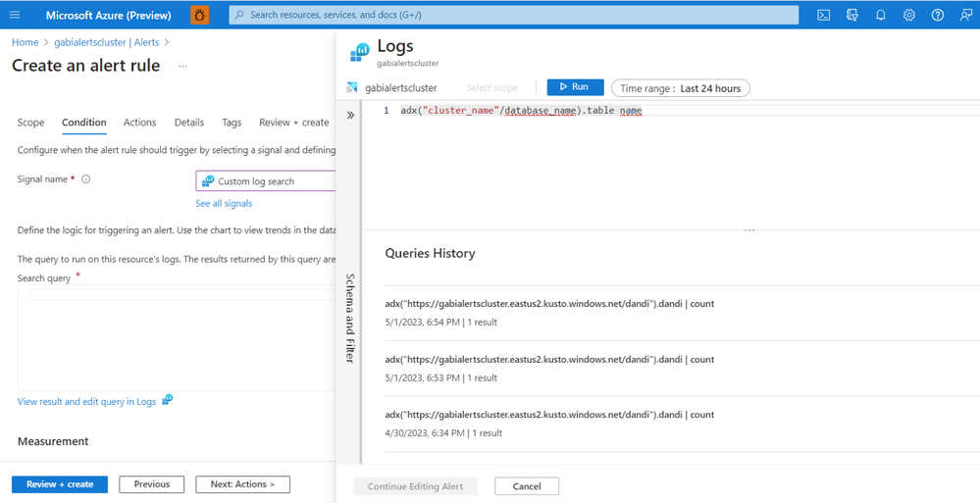Switch to the Tags tab
The image size is (980, 503).
(232, 123)
